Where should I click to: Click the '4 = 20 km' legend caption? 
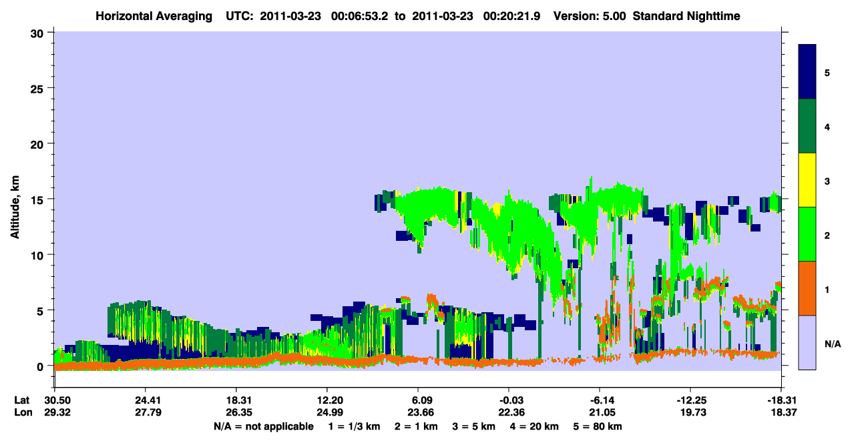533,426
